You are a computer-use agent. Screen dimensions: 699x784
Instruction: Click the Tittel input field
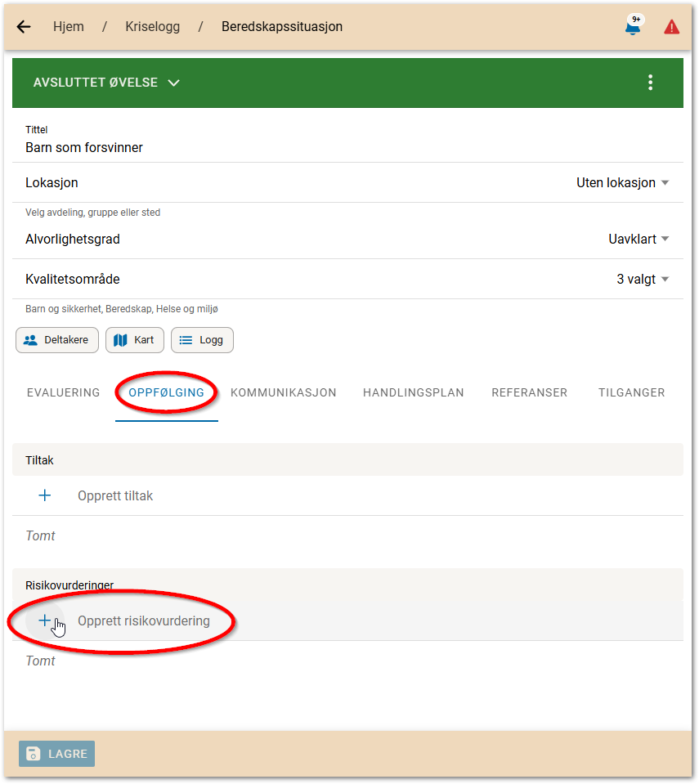pyautogui.click(x=327, y=148)
